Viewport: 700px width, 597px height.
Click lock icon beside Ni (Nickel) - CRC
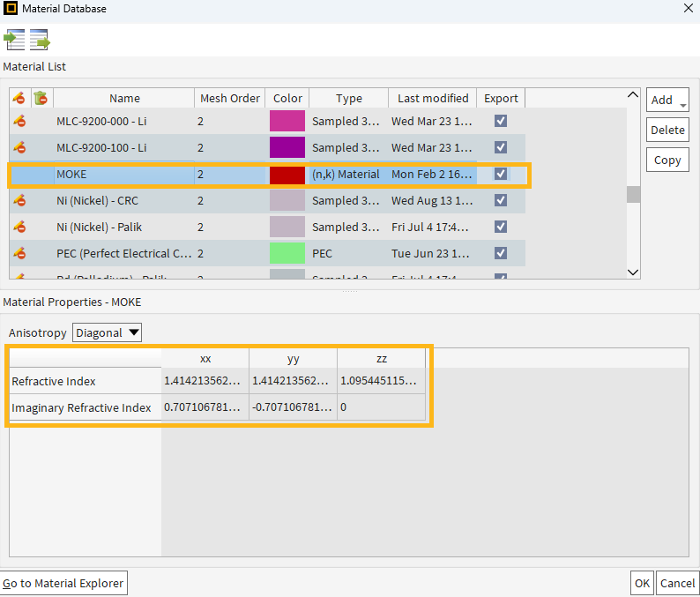pyautogui.click(x=19, y=200)
